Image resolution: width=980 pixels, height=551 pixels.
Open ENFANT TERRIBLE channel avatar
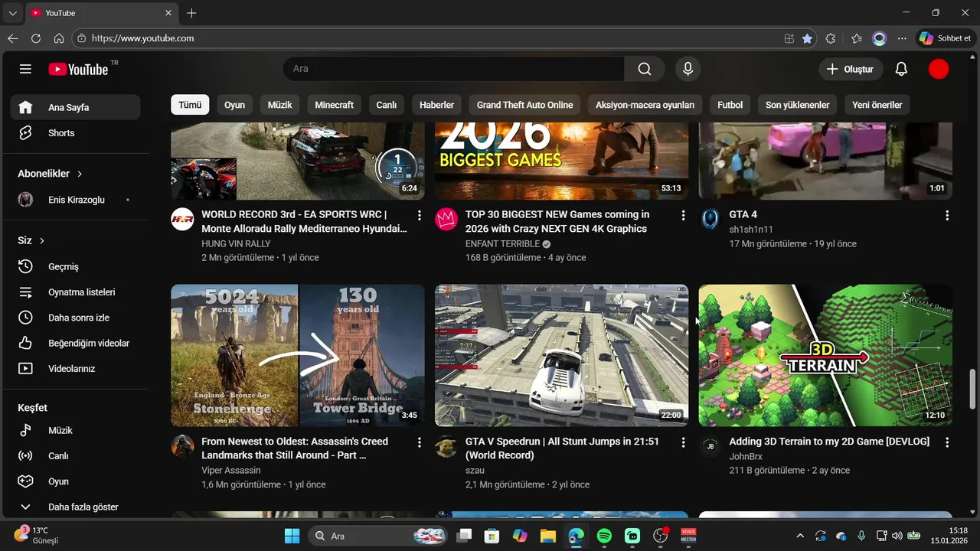click(446, 219)
